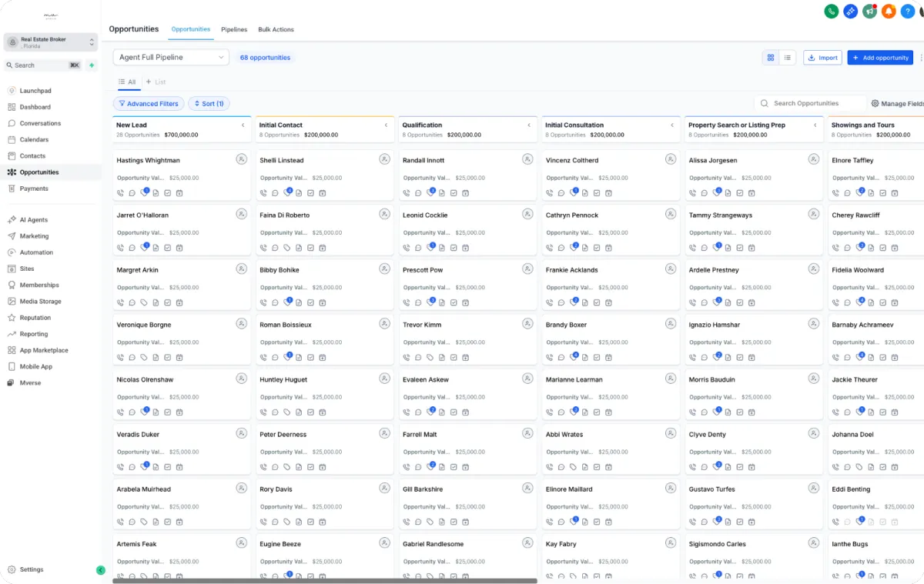Open the calendar icon on Margret Arkin's card
Image resolution: width=924 pixels, height=584 pixels.
pos(179,302)
